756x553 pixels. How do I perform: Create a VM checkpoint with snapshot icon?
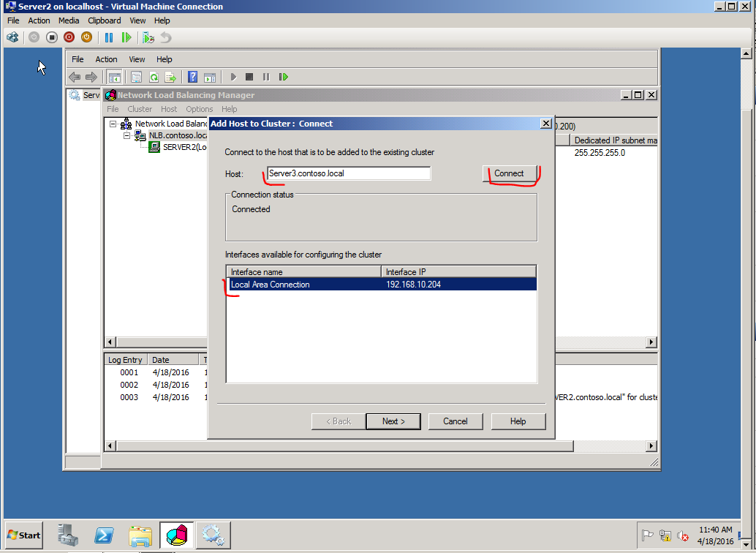pyautogui.click(x=148, y=37)
